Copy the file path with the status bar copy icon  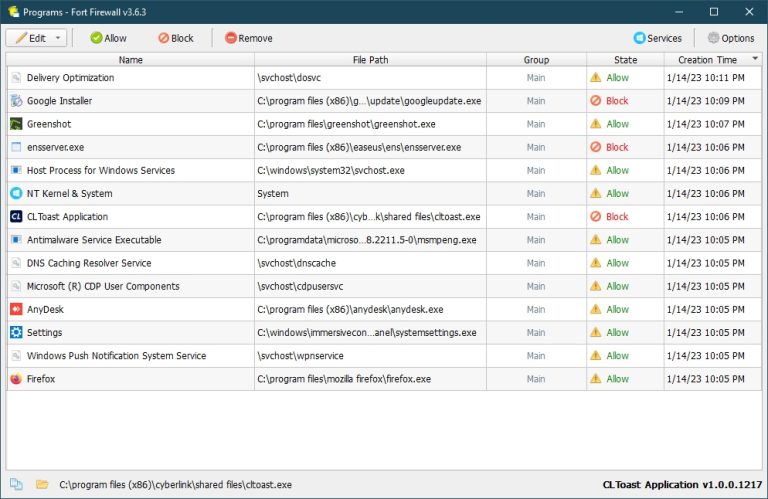pyautogui.click(x=16, y=484)
